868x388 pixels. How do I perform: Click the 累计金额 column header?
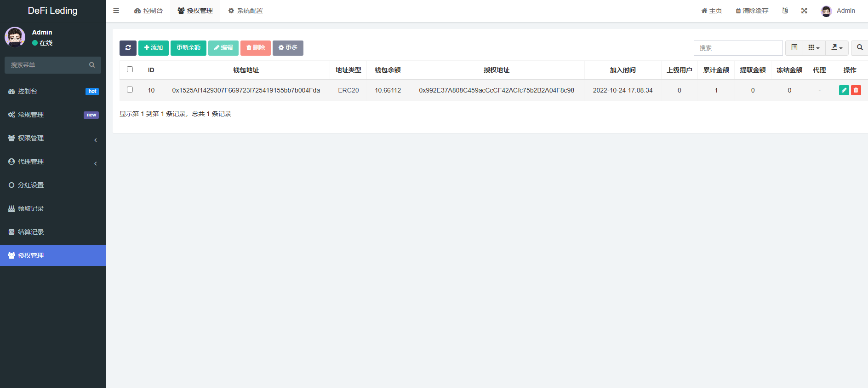716,70
